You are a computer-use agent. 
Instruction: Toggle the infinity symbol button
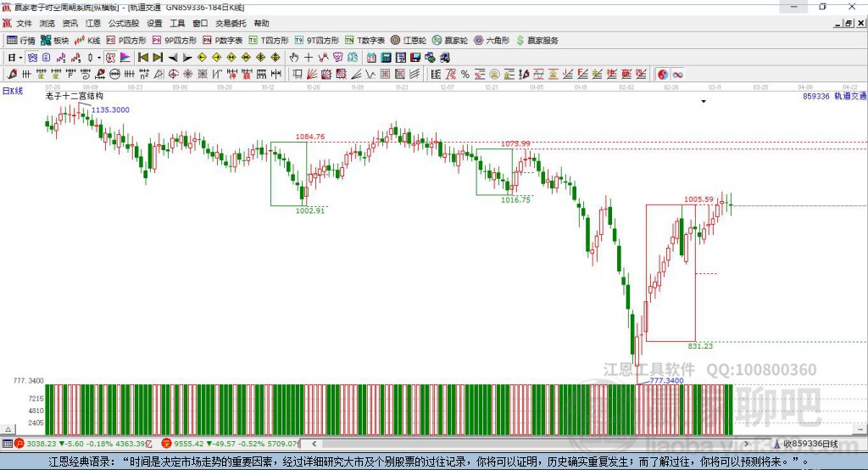(677, 74)
